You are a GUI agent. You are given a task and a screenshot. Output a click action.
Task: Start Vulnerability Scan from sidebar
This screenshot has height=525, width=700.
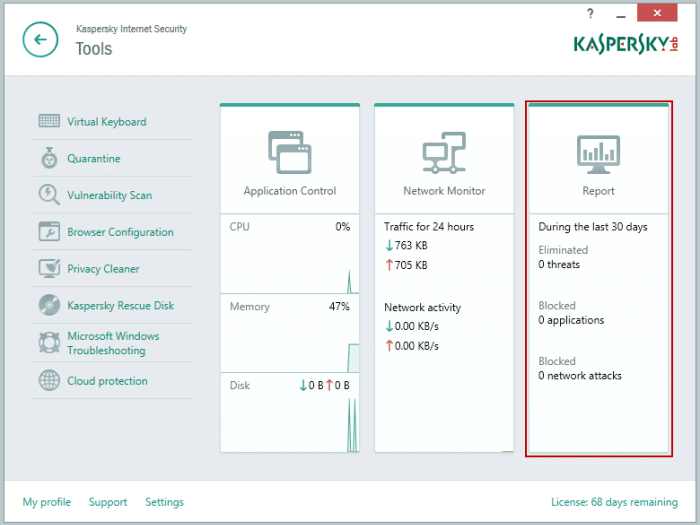[x=110, y=196]
